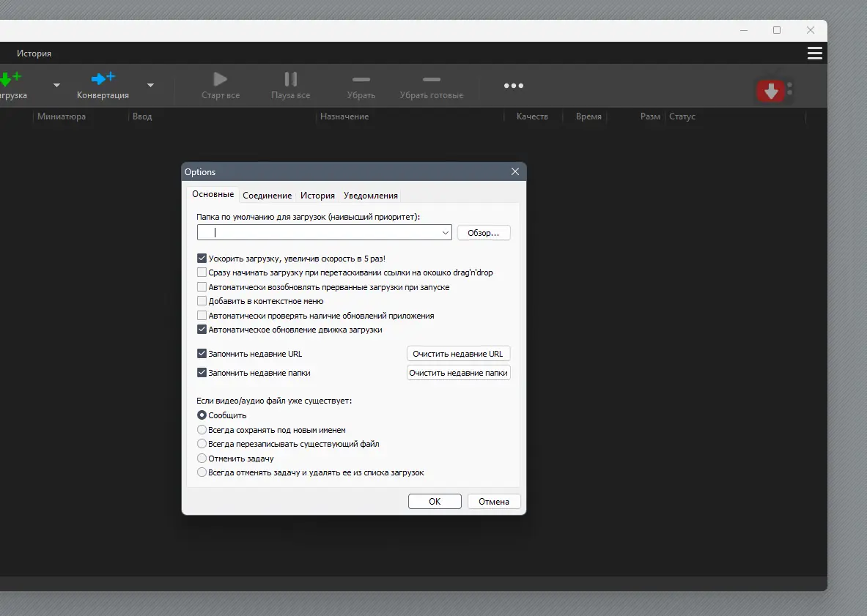867x616 pixels.
Task: Click the Пауза все pause icon
Action: click(x=289, y=78)
